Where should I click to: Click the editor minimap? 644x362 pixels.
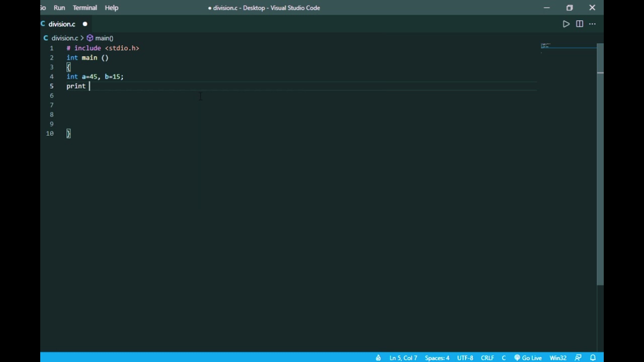(569, 48)
